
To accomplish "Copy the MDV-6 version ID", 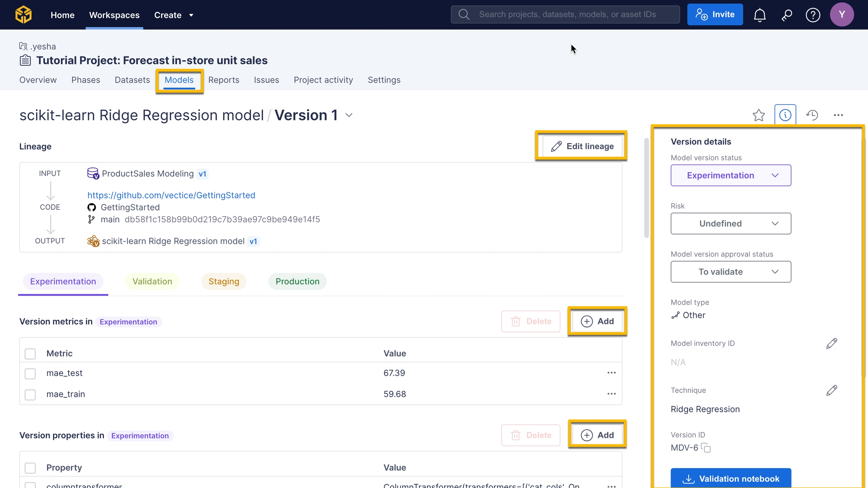I will click(x=706, y=448).
